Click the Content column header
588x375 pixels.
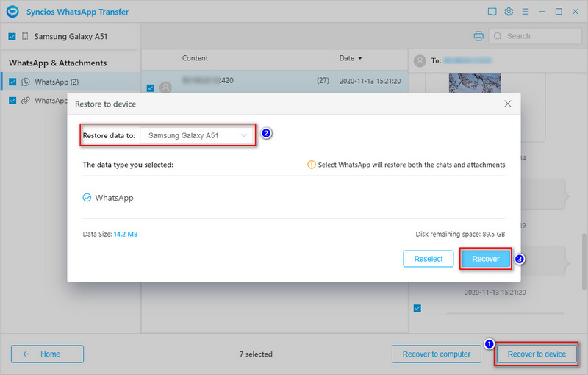click(x=195, y=58)
